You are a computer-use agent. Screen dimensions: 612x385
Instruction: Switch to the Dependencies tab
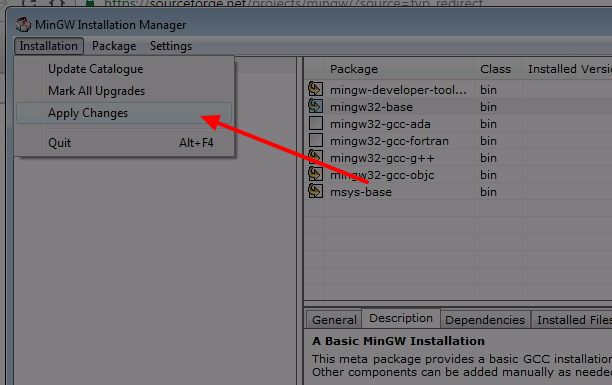coord(485,320)
